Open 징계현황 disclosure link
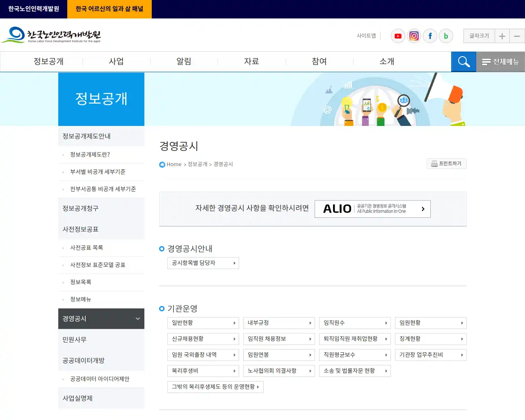 (x=431, y=339)
